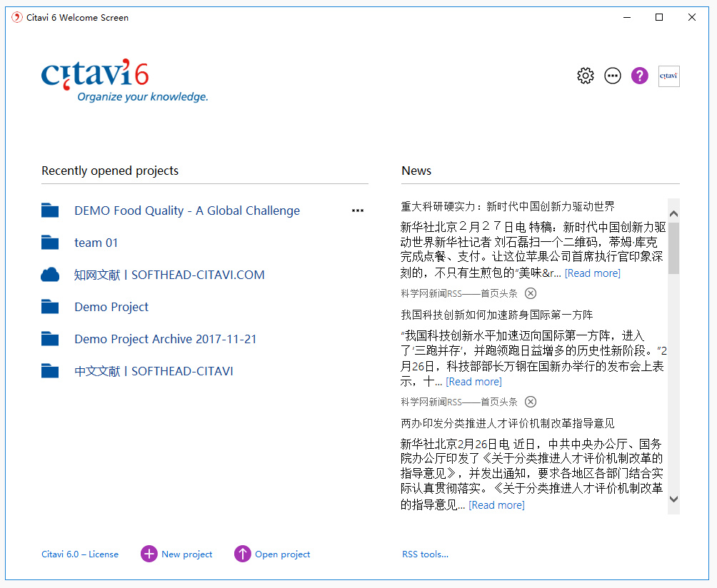Click the folder icon beside team 01

50,242
